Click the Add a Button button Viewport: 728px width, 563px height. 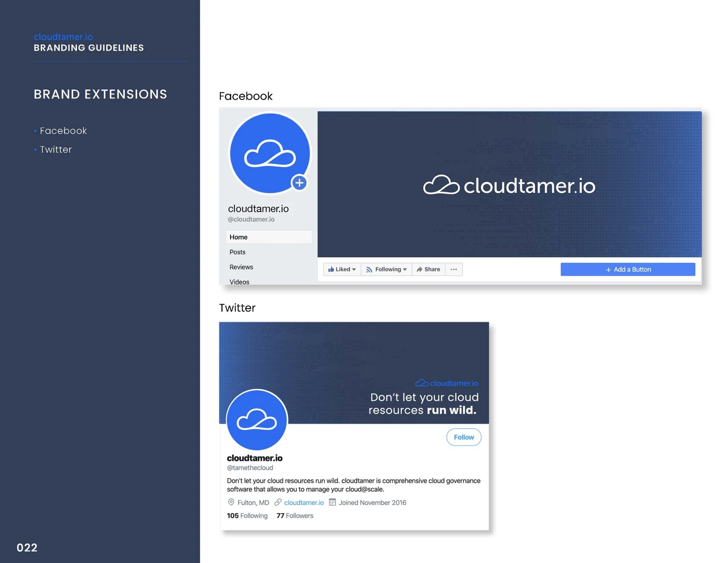[628, 270]
